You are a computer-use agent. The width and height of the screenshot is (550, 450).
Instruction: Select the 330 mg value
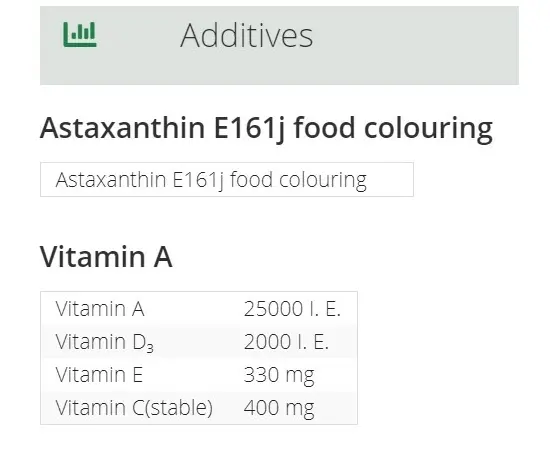coord(279,375)
